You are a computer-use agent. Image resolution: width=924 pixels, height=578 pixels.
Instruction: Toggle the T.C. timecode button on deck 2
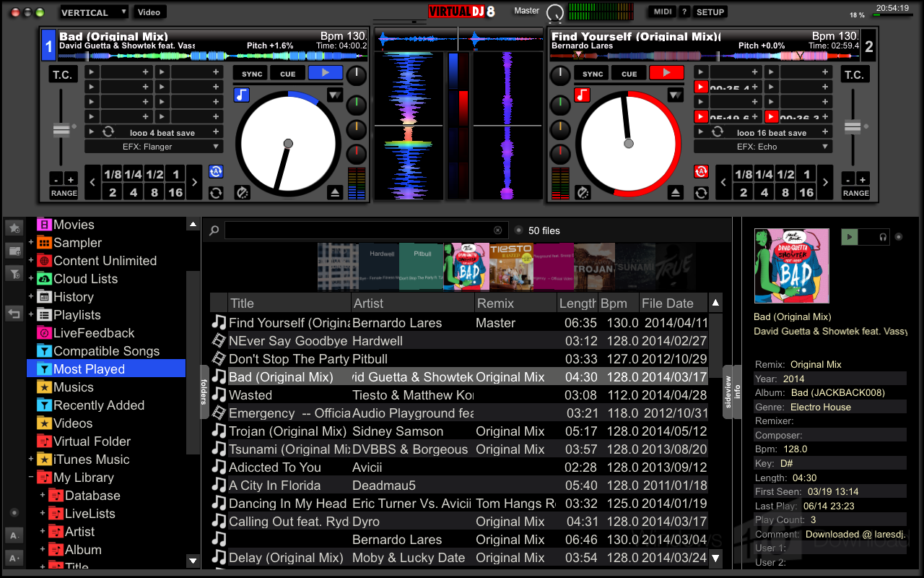[854, 74]
